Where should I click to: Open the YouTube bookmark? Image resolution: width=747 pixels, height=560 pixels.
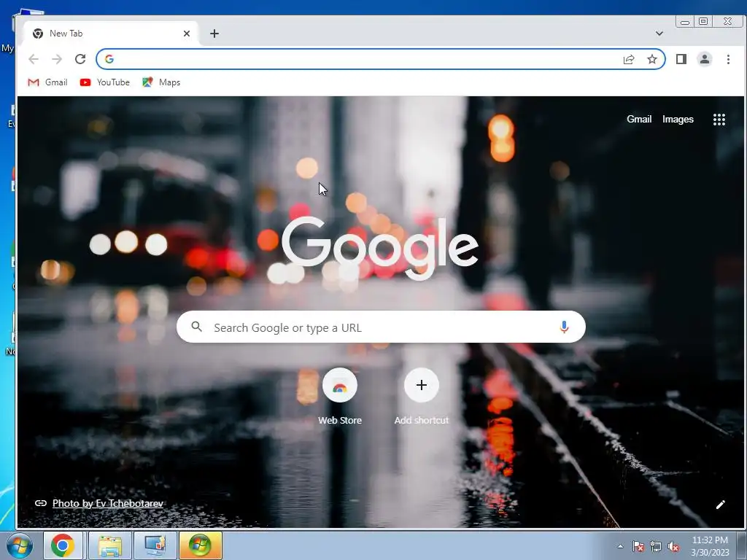click(105, 82)
